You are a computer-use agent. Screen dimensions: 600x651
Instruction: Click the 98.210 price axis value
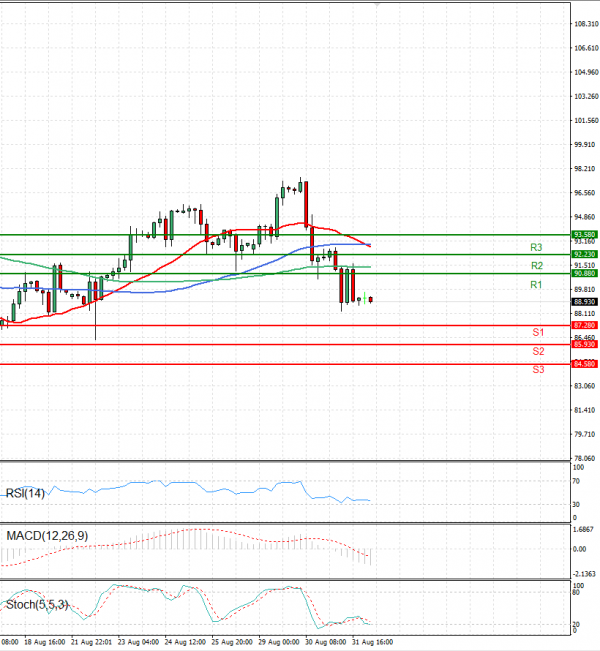coord(585,169)
